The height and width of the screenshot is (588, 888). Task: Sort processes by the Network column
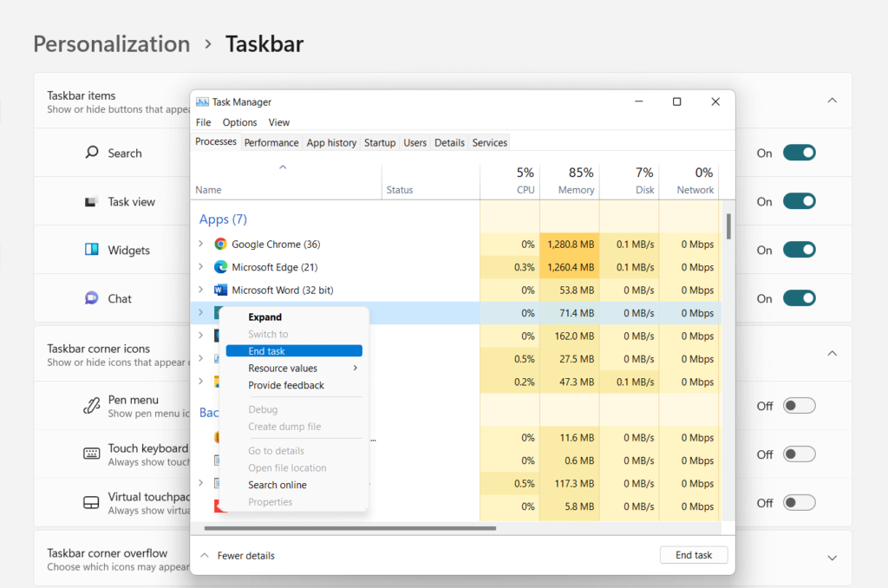[689, 180]
